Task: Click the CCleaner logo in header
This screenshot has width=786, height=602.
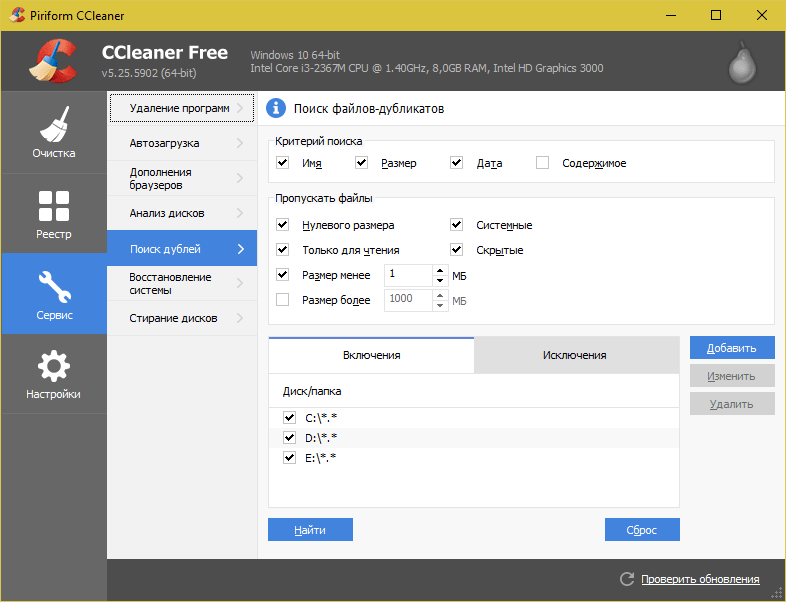Action: tap(53, 62)
